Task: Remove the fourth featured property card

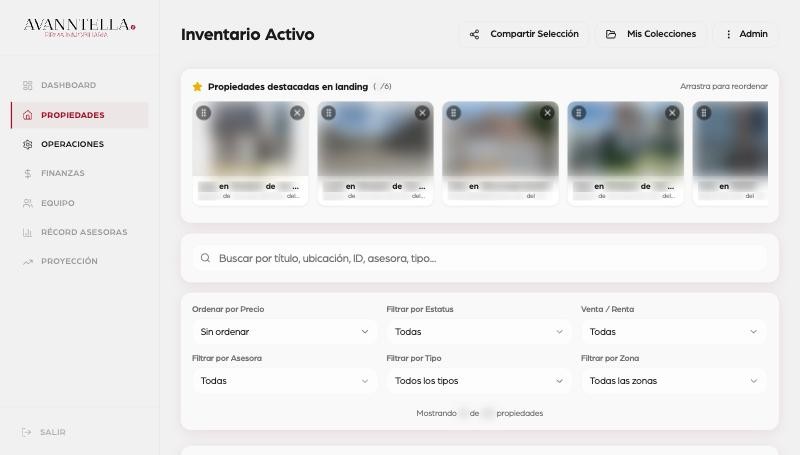Action: (x=672, y=113)
